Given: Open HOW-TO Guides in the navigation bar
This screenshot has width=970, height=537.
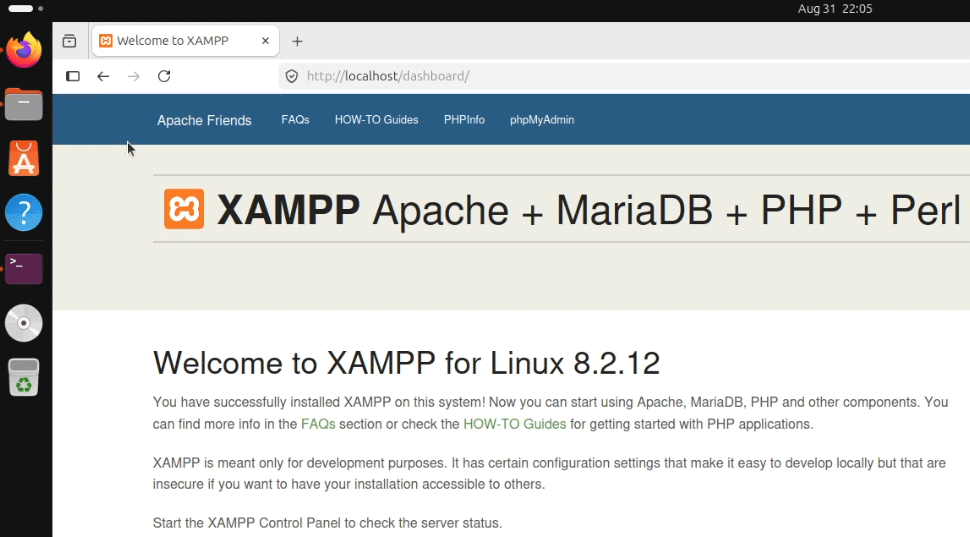Looking at the screenshot, I should 376,120.
